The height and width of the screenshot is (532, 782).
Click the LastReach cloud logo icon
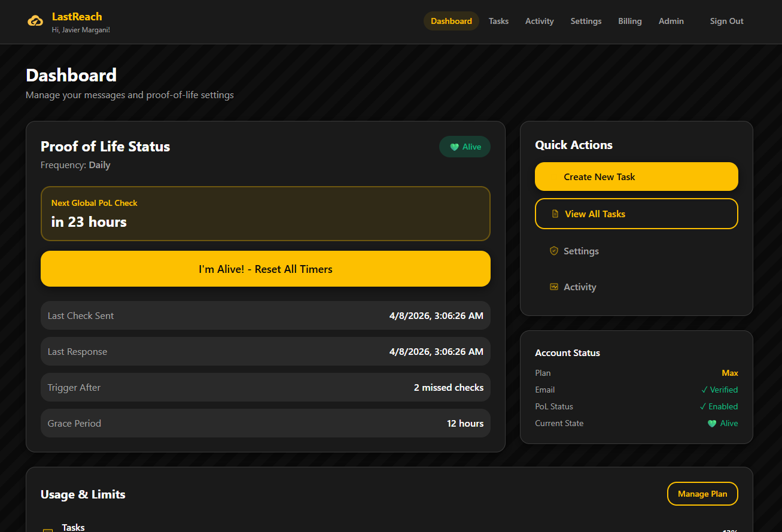tap(35, 21)
